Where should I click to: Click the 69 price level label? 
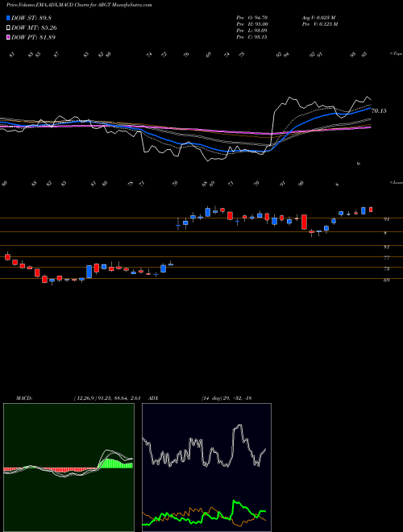coord(386,280)
